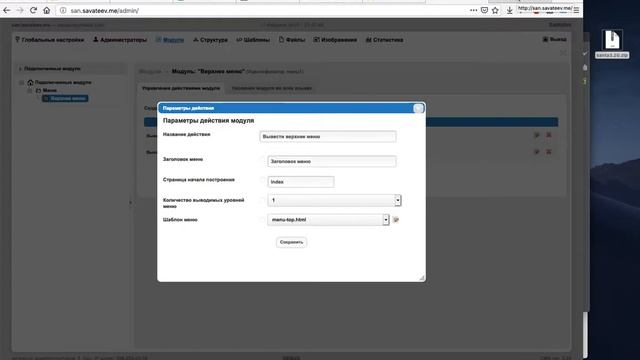Click the delete icon of the second action row
The image size is (640, 360).
549,152
